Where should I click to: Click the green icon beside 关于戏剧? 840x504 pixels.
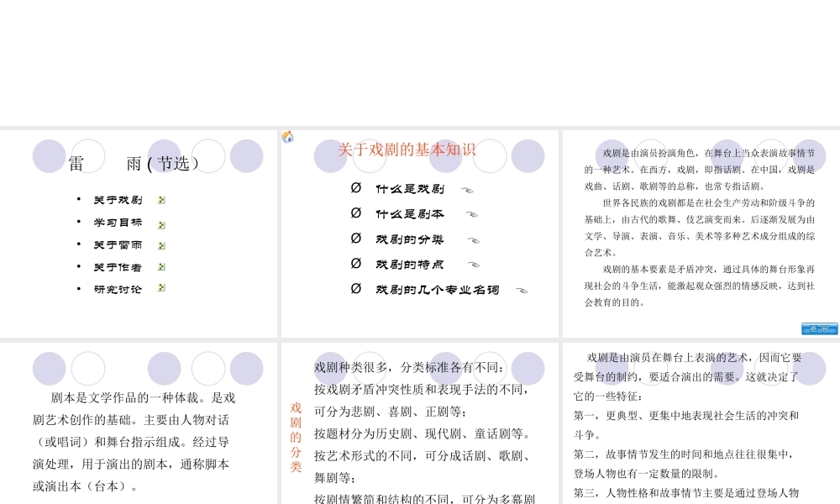point(161,200)
